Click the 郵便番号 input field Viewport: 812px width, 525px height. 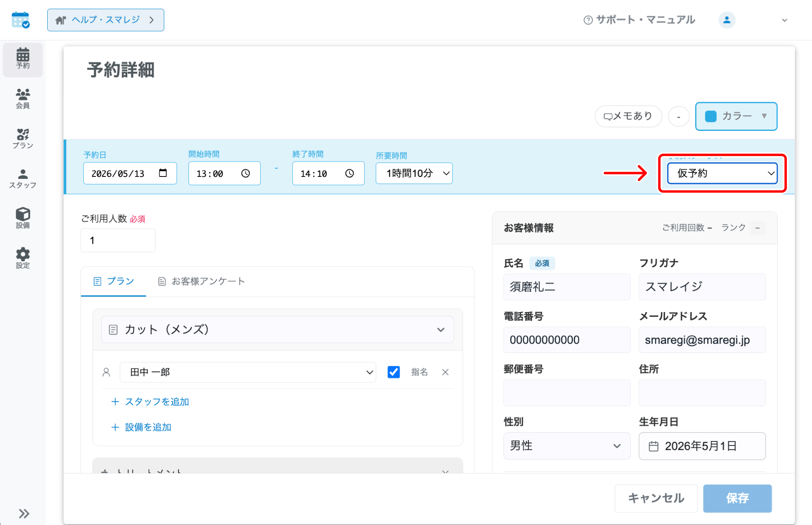[x=567, y=393]
